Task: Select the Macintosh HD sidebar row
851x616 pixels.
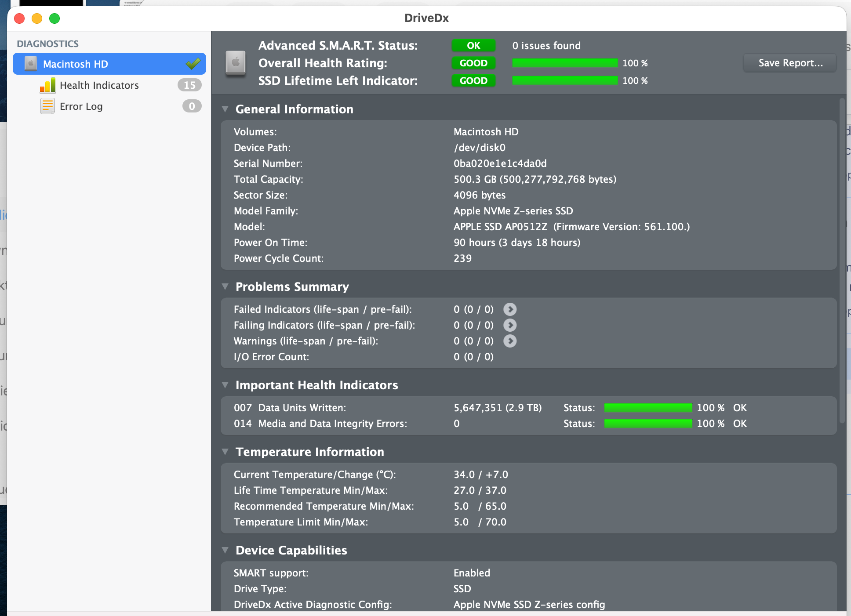Action: (x=109, y=64)
